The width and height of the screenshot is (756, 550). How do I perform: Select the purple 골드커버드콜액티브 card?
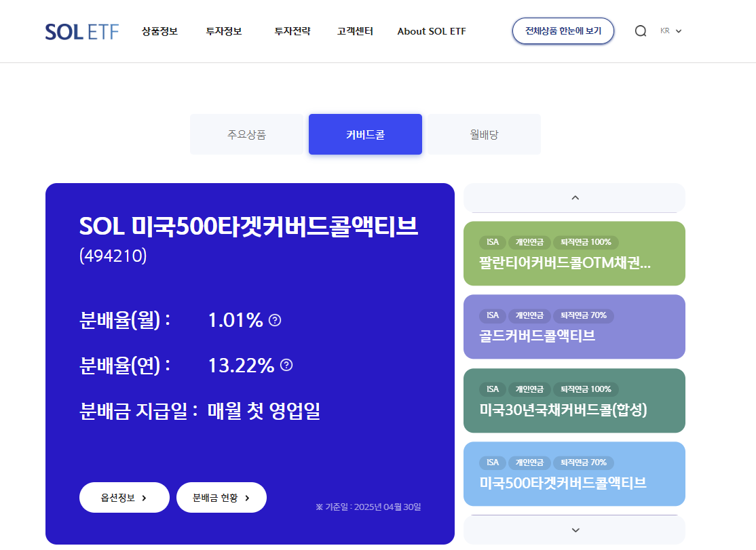[x=574, y=327]
